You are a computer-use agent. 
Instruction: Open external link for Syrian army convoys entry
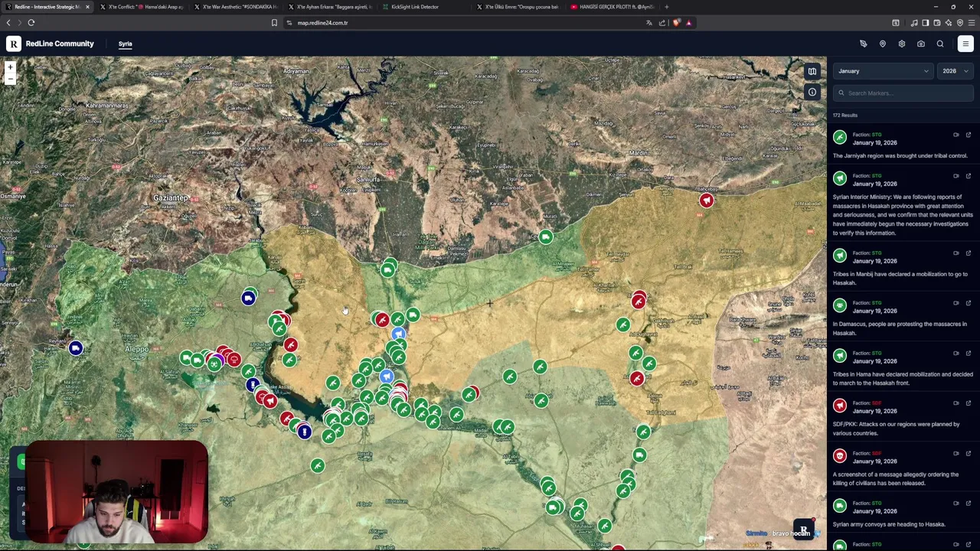[969, 503]
